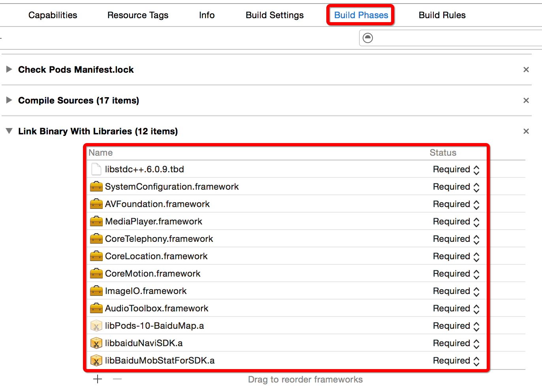Click the AVFoundation.framework toolbox icon

click(x=96, y=204)
